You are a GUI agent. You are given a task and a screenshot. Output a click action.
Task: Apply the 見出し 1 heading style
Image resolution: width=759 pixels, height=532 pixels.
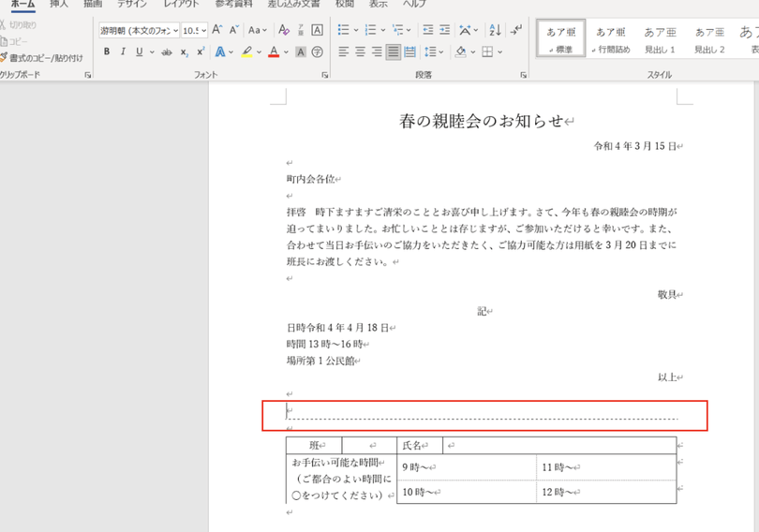[x=661, y=39]
